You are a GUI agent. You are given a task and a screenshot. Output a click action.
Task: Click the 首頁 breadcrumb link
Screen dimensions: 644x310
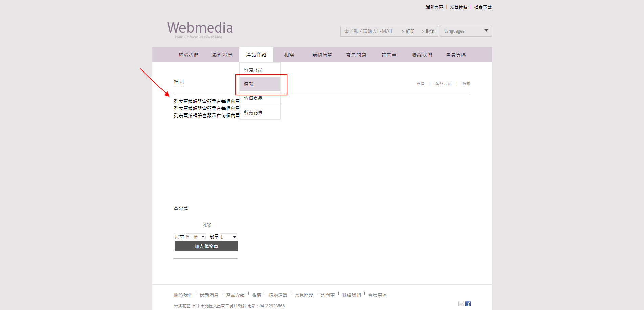[x=421, y=84]
